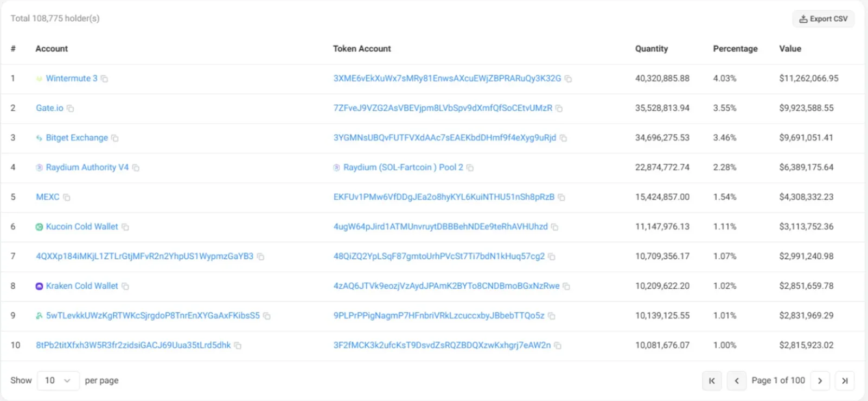The image size is (868, 401).
Task: Open token account 9PLPrPPigNagmP7HF link
Action: (x=438, y=315)
